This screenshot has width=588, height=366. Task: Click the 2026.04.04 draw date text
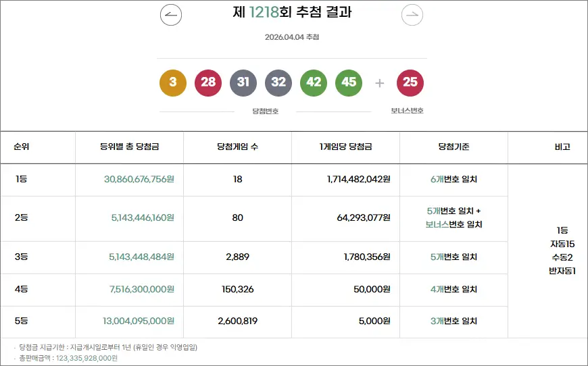pyautogui.click(x=292, y=37)
